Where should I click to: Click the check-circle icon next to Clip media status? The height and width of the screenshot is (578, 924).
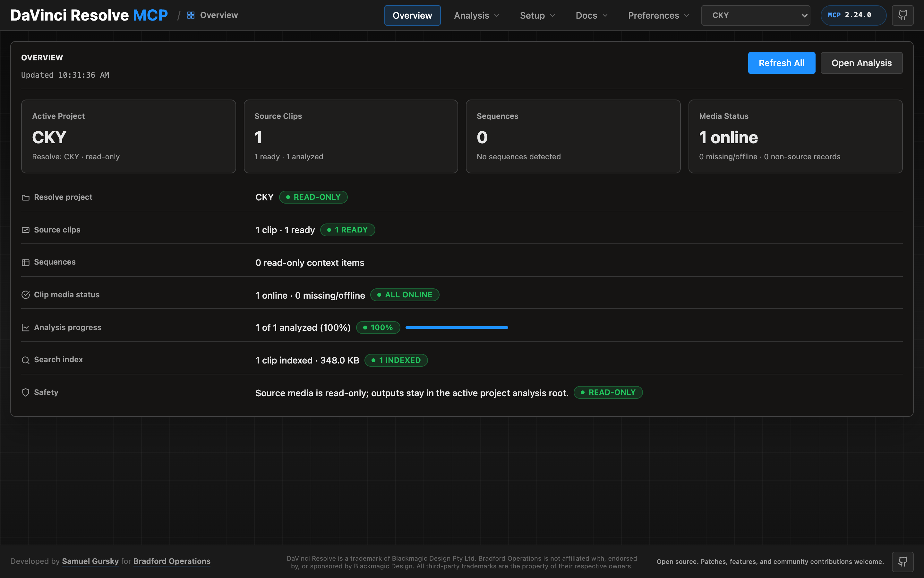coord(26,295)
